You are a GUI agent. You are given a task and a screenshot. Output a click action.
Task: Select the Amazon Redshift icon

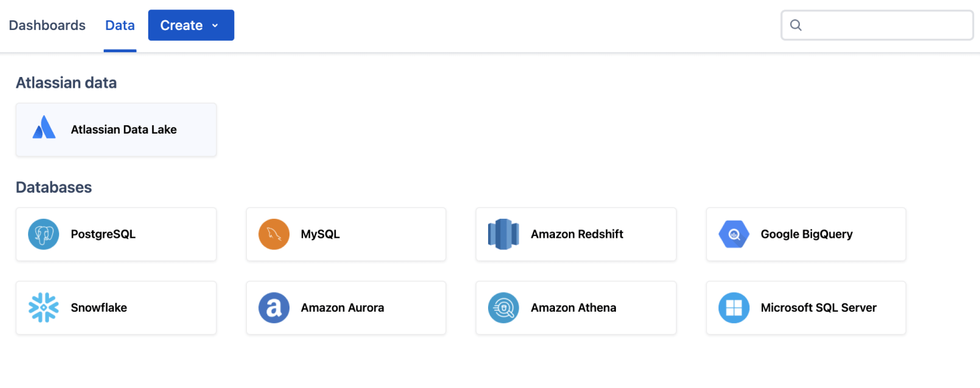tap(503, 234)
